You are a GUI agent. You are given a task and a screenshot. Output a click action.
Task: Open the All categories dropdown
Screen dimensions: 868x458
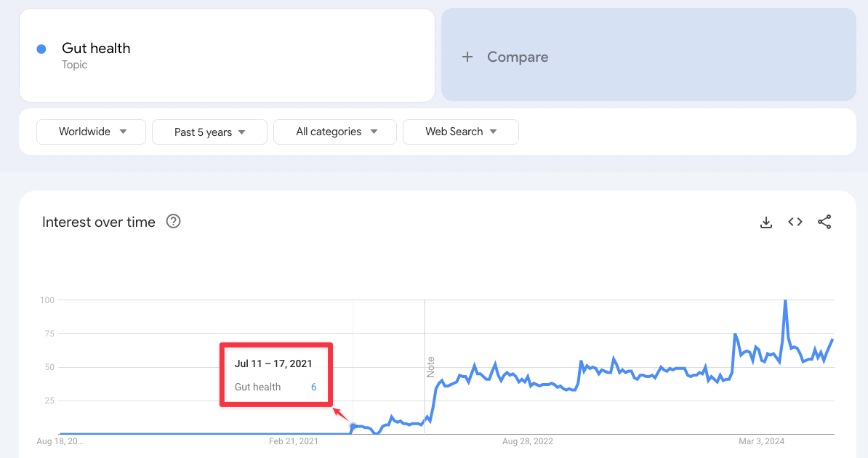334,132
